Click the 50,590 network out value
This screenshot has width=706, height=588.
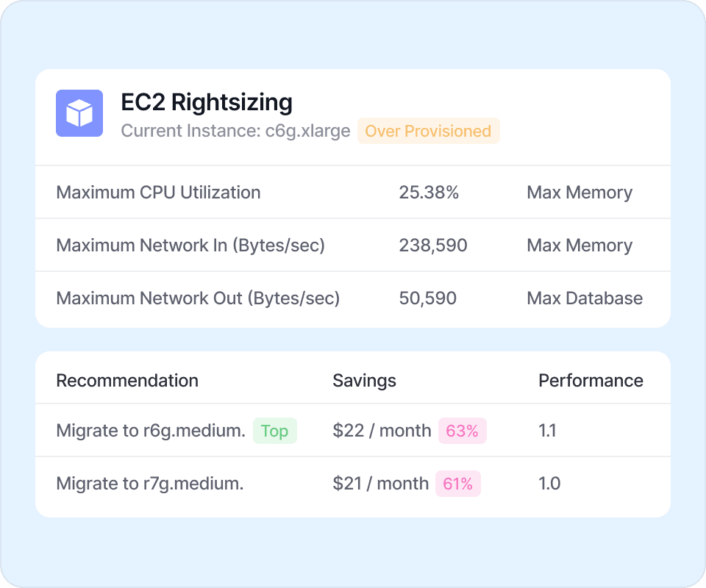[x=428, y=298]
